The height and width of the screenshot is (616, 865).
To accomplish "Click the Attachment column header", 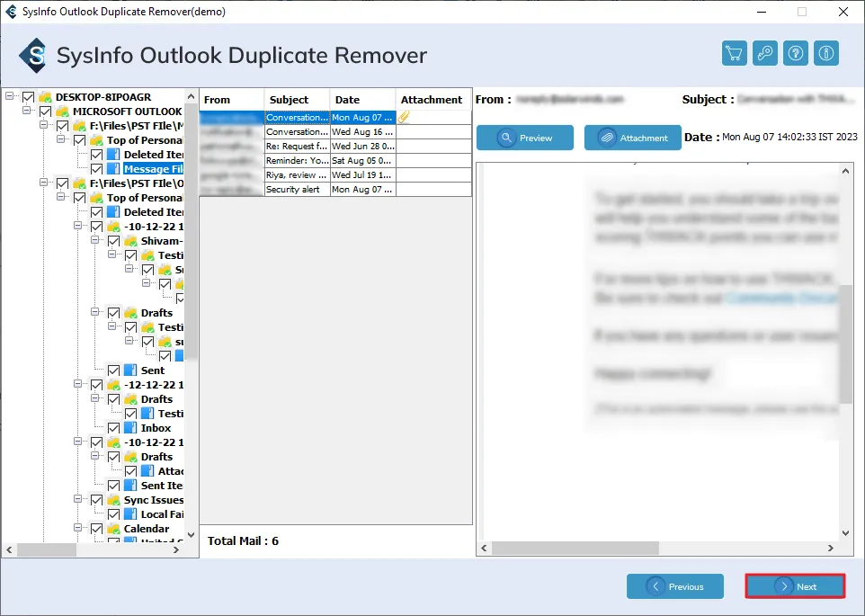I will pos(433,100).
